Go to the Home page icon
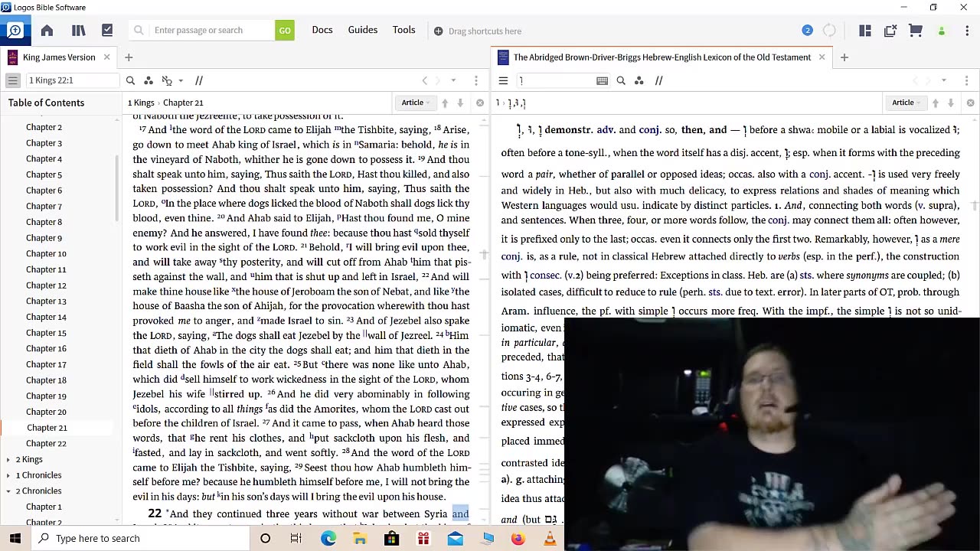This screenshot has height=551, width=980. click(47, 31)
